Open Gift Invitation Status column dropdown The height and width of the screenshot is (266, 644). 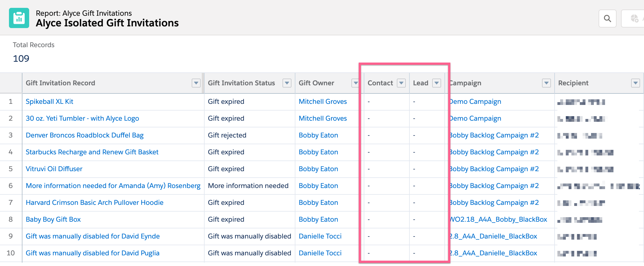click(x=287, y=83)
